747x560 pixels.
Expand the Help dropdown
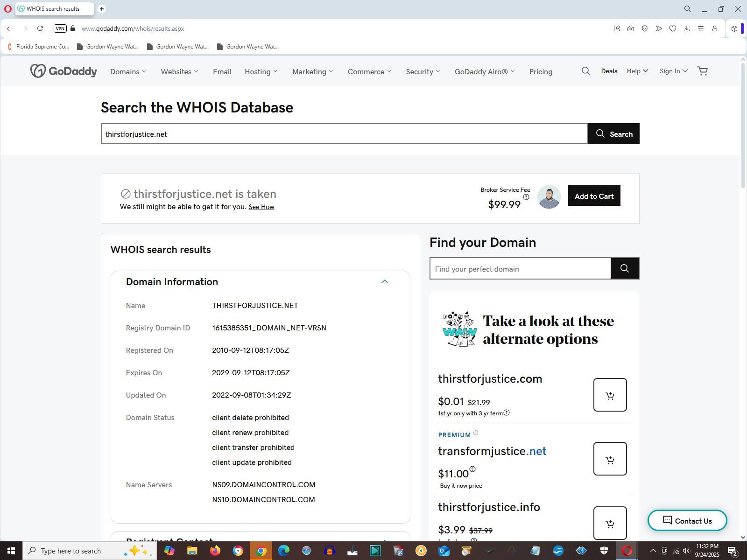pos(637,71)
